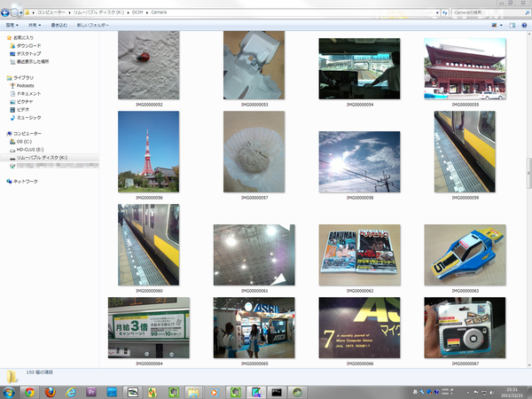
Task: Open the Windows Media Player taskbar icon
Action: click(214, 392)
